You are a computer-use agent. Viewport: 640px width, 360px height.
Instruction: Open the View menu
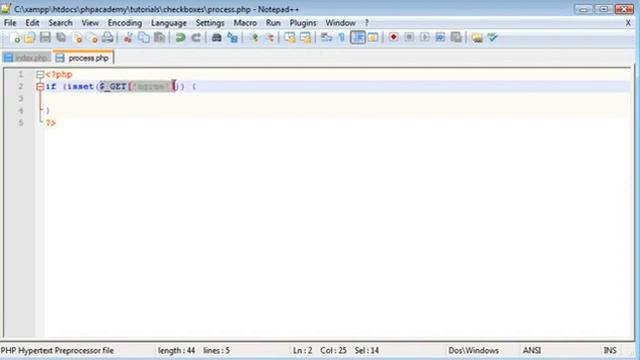pyautogui.click(x=90, y=23)
